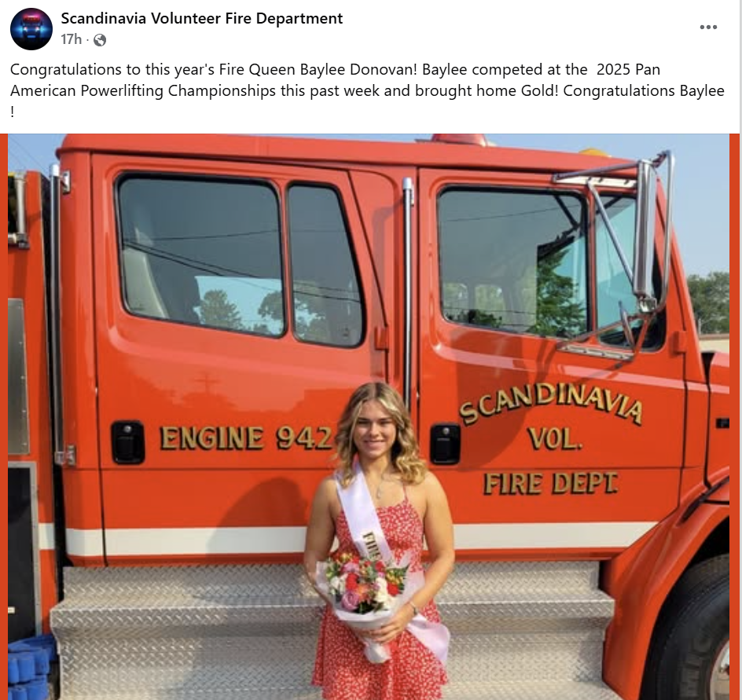Click the SCANDINAVIA arched lettering on truck door

pos(551,404)
